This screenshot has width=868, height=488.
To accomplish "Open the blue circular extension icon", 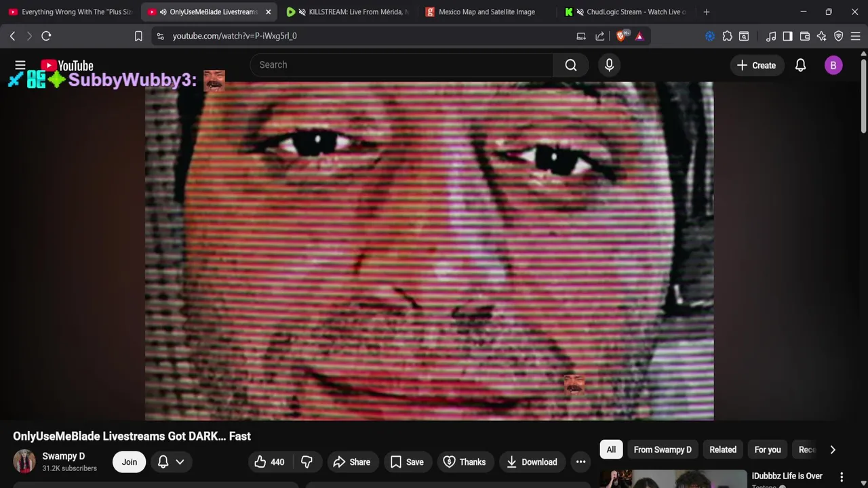I will [x=710, y=36].
